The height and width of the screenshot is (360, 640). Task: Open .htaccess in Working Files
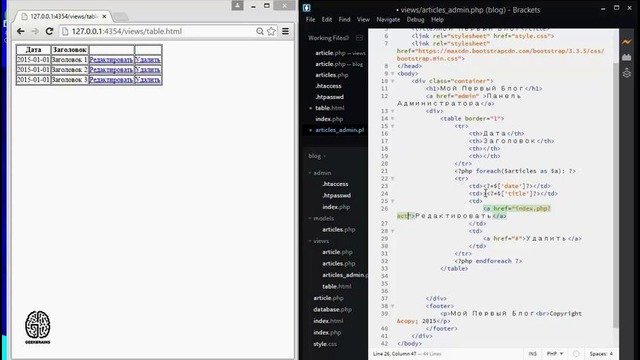coord(328,86)
